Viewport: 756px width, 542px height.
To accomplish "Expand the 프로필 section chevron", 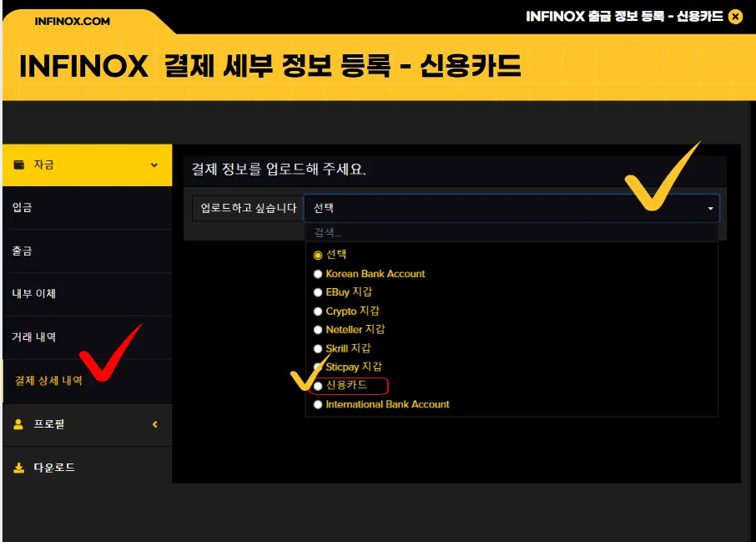I will 154,424.
